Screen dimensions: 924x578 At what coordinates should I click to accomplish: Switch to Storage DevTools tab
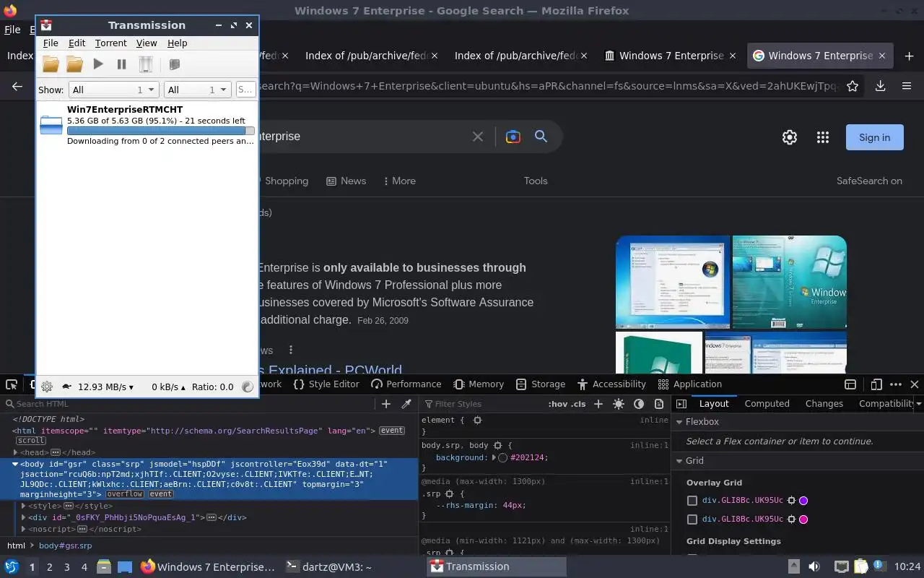click(539, 384)
